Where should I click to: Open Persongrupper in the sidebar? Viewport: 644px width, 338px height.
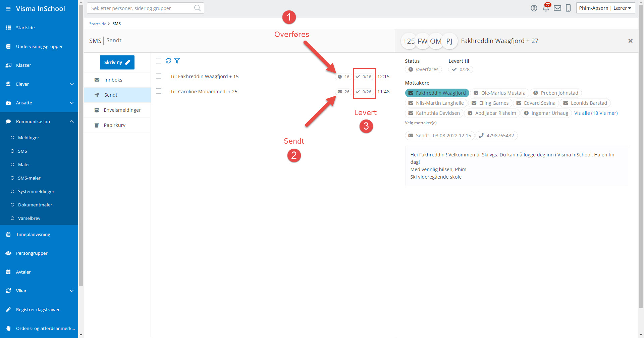tap(39, 253)
